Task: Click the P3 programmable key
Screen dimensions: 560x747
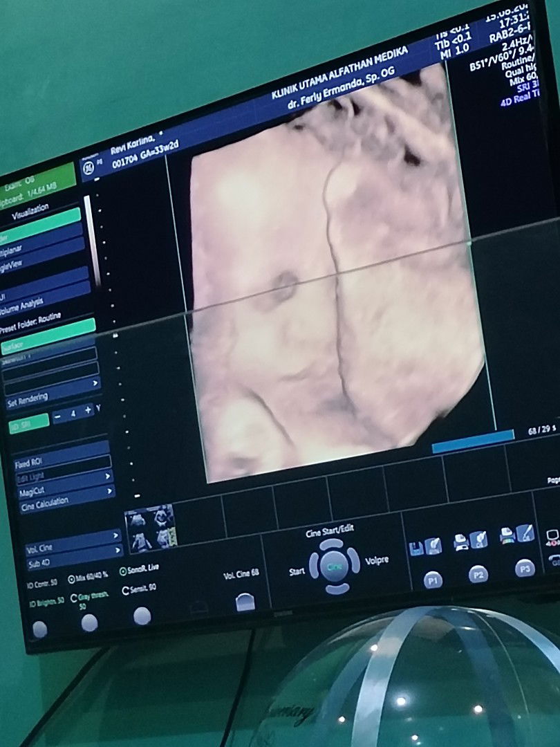Action: tap(525, 568)
